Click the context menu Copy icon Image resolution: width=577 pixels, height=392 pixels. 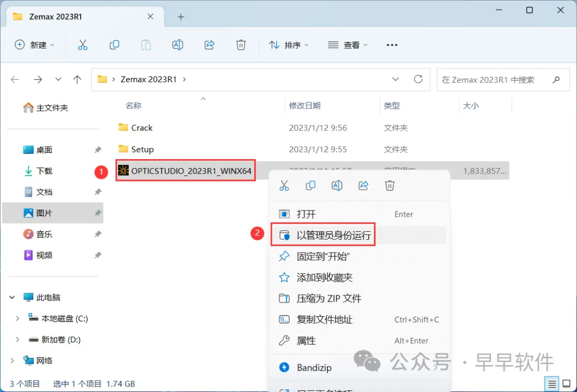point(310,185)
